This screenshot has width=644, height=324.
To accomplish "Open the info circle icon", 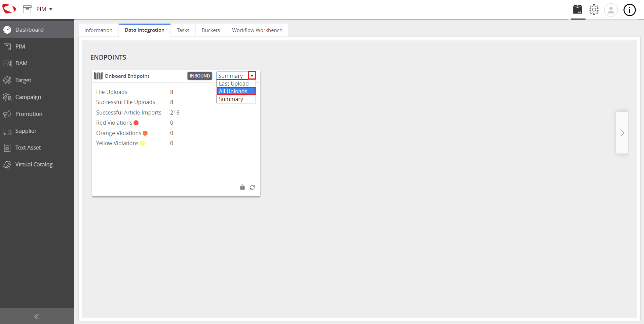I will click(630, 10).
